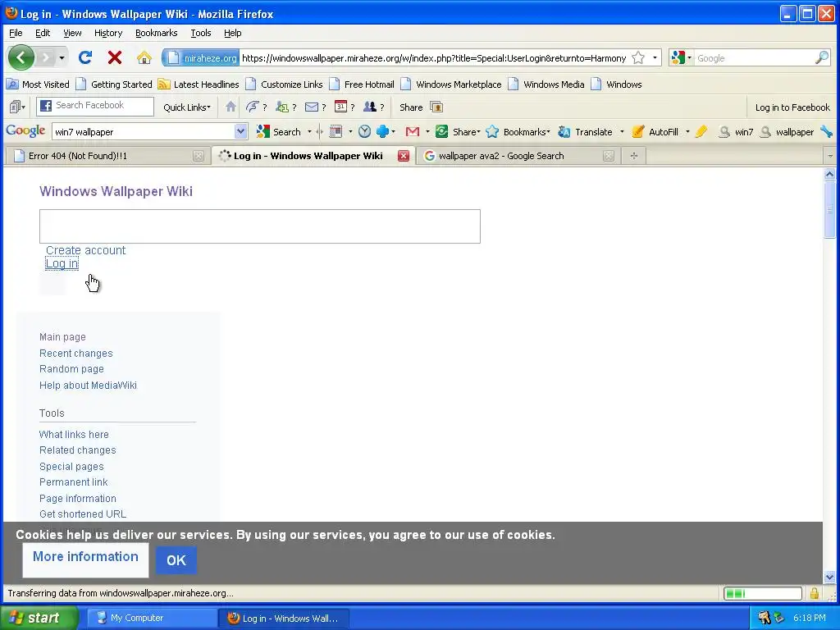Viewport: 840px width, 630px height.
Task: Click the page loading progress bar
Action: click(762, 593)
